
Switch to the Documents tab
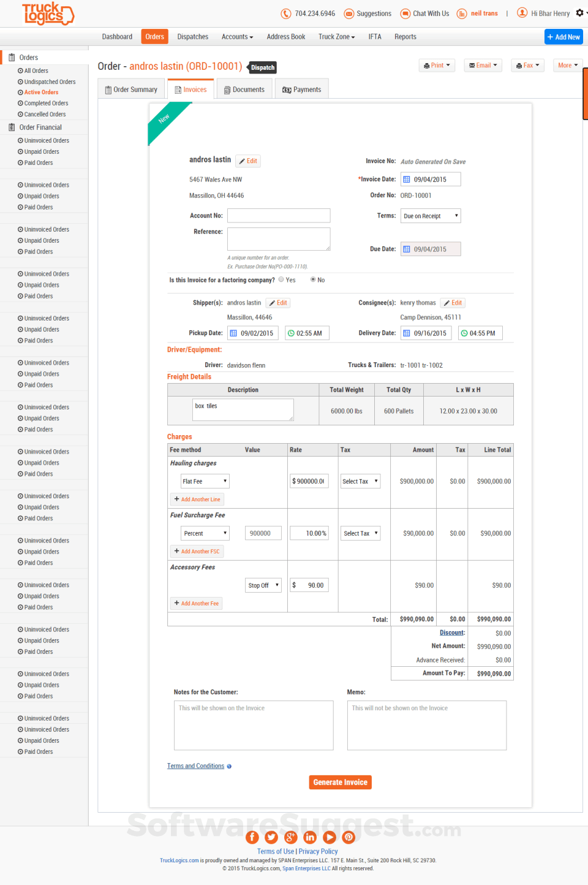(244, 89)
